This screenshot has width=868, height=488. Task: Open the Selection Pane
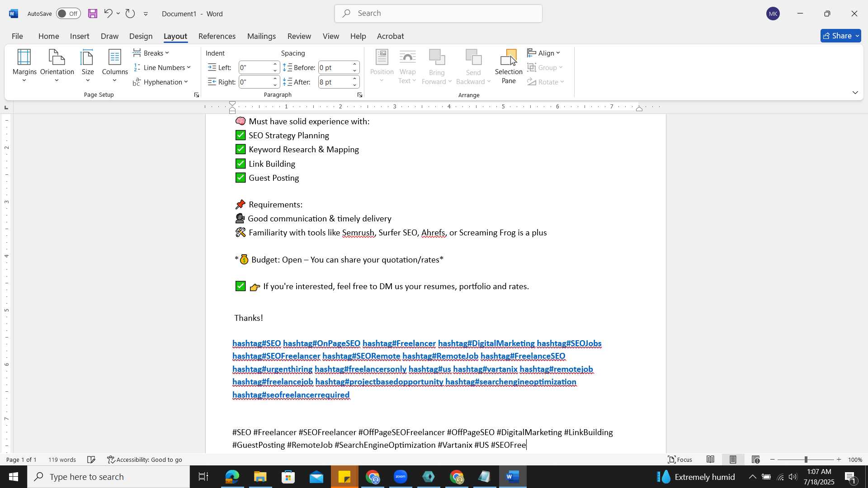pos(509,66)
